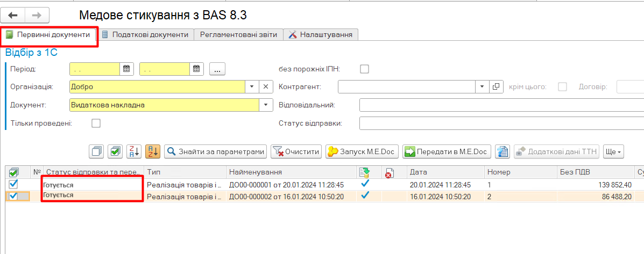
Task: Switch to Регламентовані звіти tab
Action: (239, 35)
